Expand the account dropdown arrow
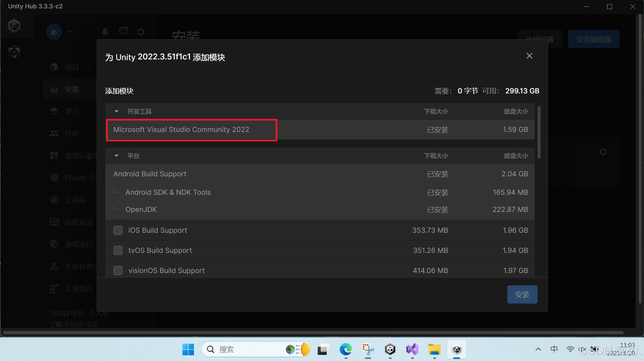The image size is (644, 361). (69, 32)
